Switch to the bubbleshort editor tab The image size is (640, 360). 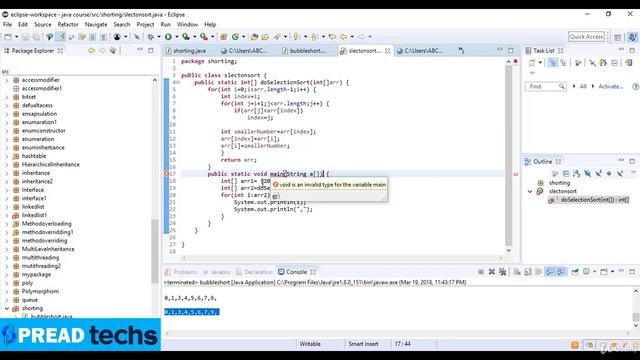coord(304,51)
